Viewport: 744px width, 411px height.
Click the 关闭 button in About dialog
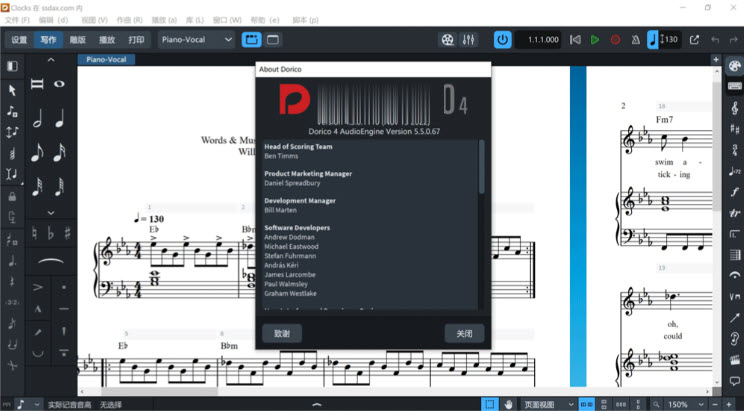pos(464,333)
